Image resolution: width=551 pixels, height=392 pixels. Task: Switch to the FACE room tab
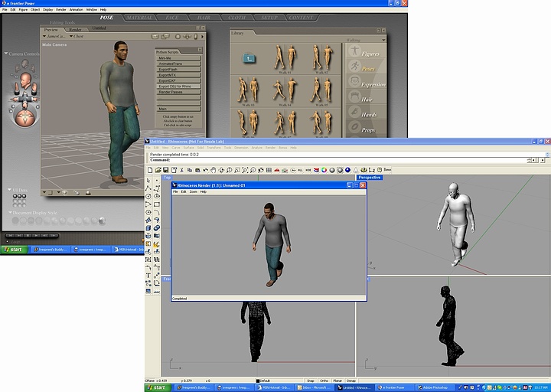[172, 18]
